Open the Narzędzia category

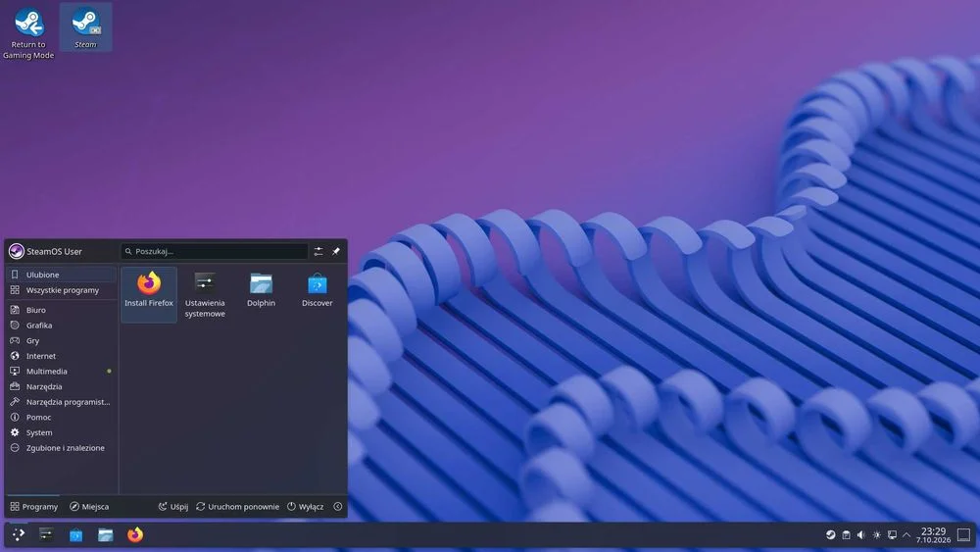click(x=61, y=386)
